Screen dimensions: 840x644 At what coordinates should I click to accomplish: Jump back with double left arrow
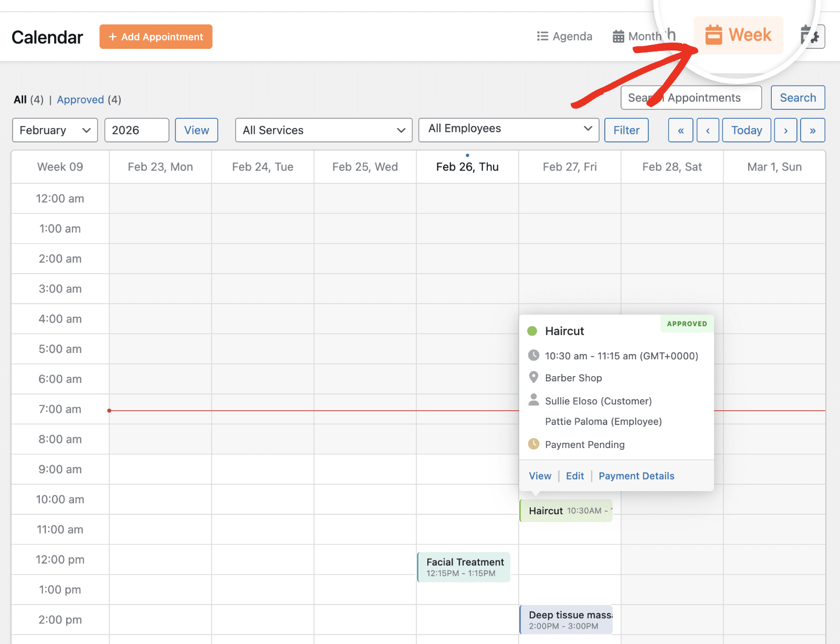click(x=680, y=130)
